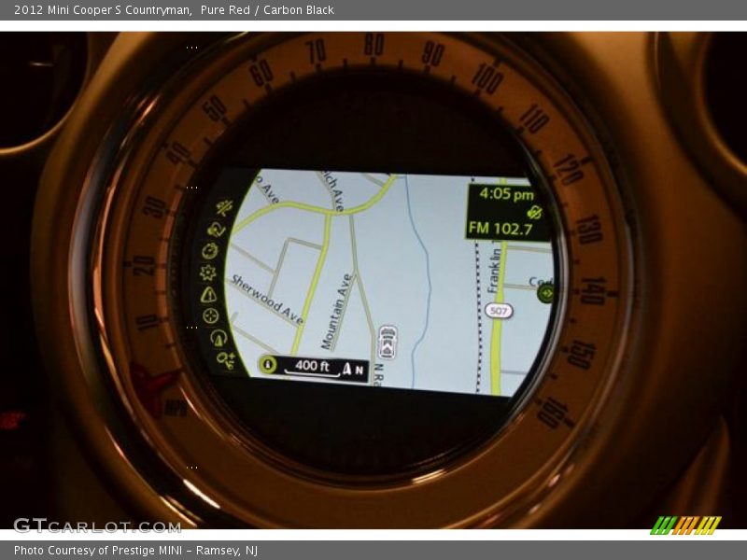Open map settings via the gear icon
This screenshot has height=560, width=747.
207,272
